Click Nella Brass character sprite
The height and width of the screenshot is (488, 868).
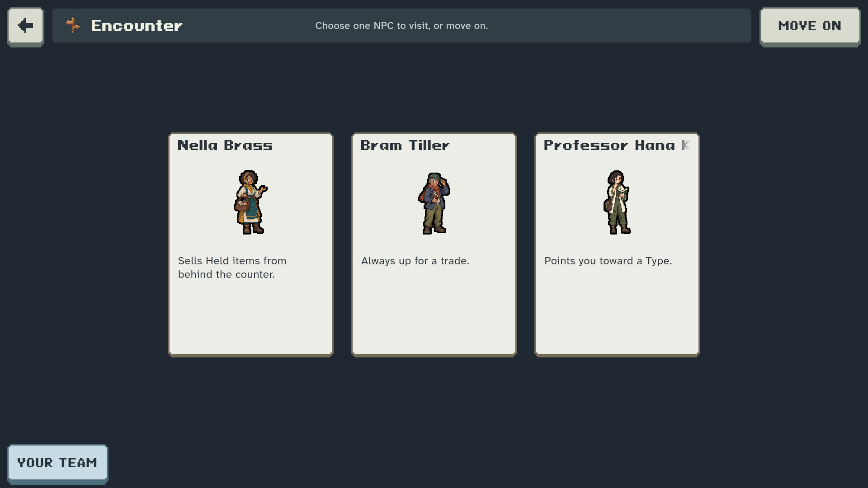(250, 202)
